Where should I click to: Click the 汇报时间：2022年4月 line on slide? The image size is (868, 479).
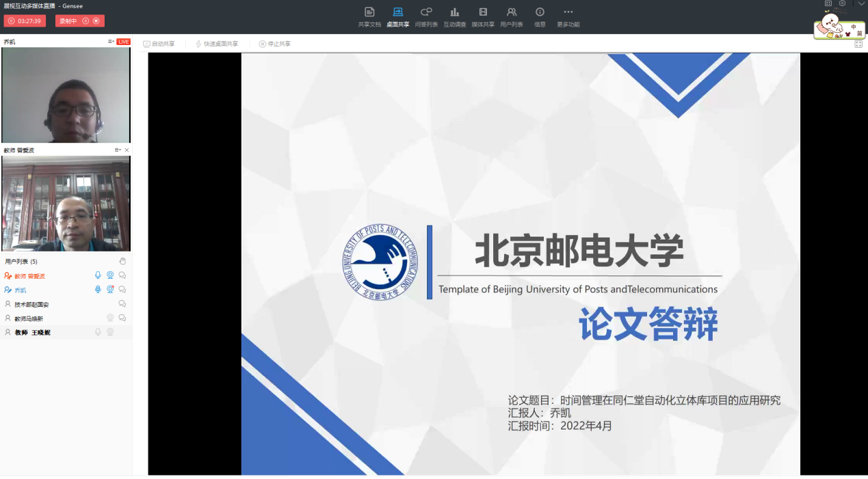(x=560, y=426)
